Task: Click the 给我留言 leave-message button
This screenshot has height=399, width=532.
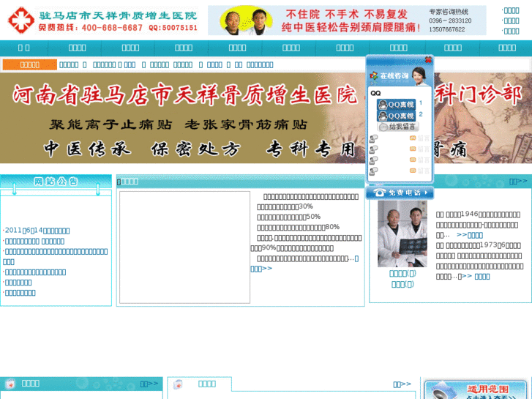Action: pos(398,127)
